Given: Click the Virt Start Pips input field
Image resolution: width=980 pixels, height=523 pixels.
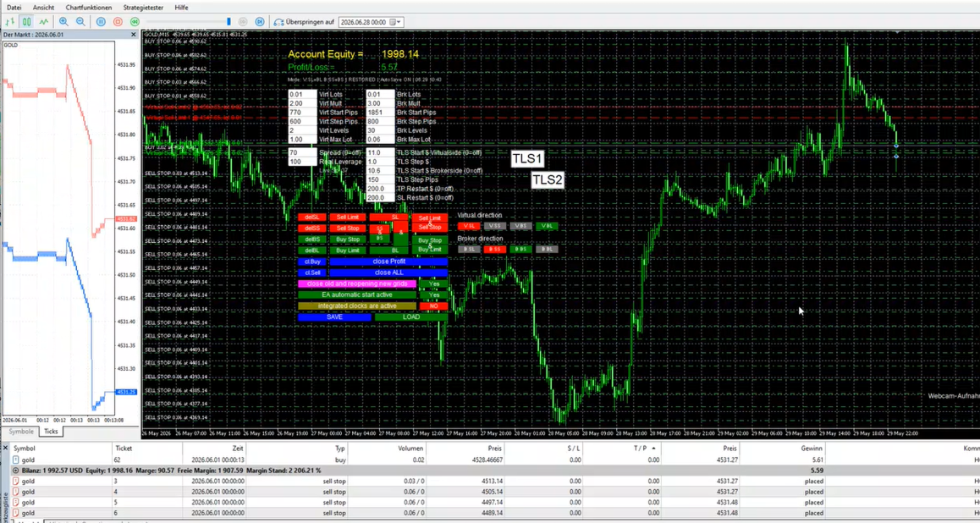Looking at the screenshot, I should [x=302, y=113].
